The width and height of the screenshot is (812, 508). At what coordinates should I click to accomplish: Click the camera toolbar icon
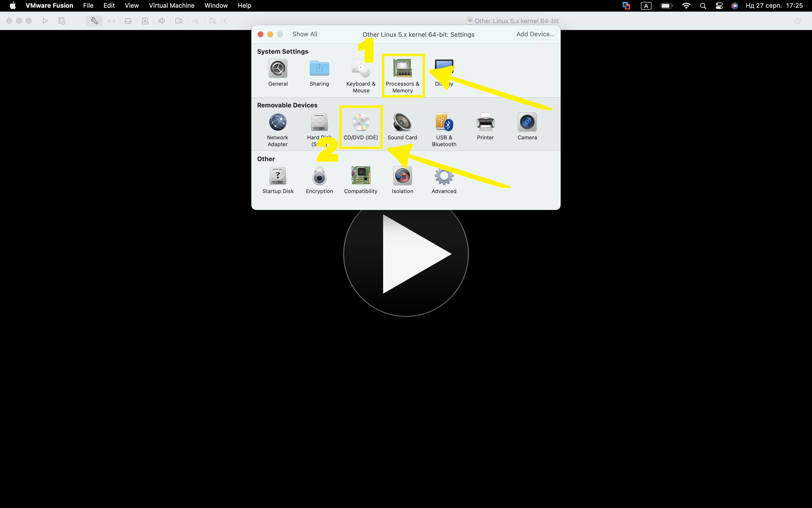point(179,21)
